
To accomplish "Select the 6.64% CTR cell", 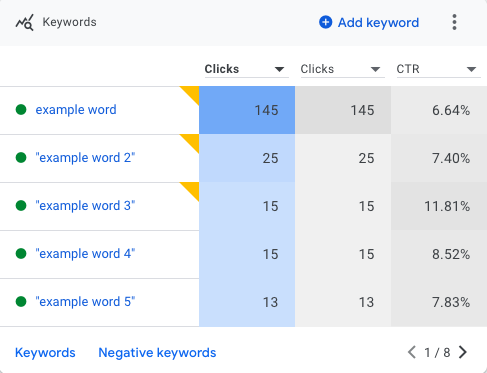I will pyautogui.click(x=439, y=110).
